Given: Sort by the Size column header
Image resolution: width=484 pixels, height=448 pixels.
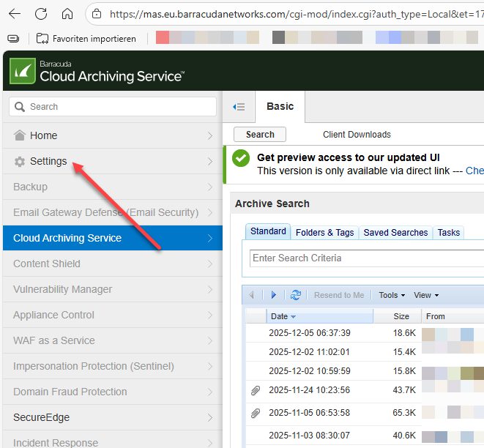Looking at the screenshot, I should pos(398,316).
